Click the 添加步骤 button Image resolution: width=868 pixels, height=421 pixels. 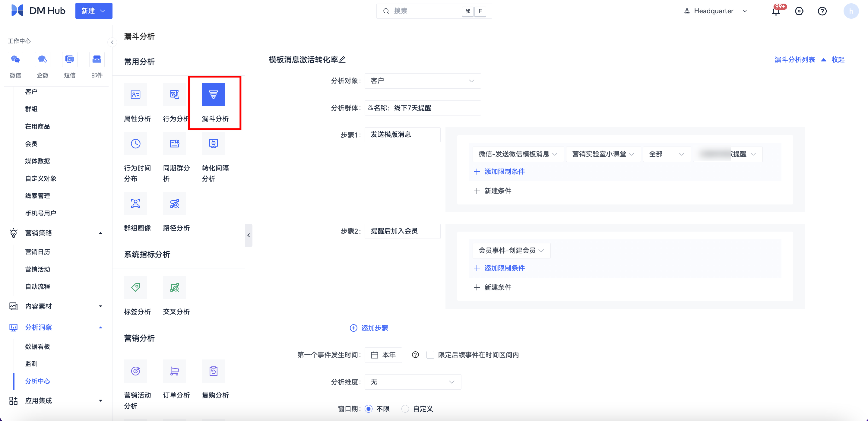coord(369,328)
